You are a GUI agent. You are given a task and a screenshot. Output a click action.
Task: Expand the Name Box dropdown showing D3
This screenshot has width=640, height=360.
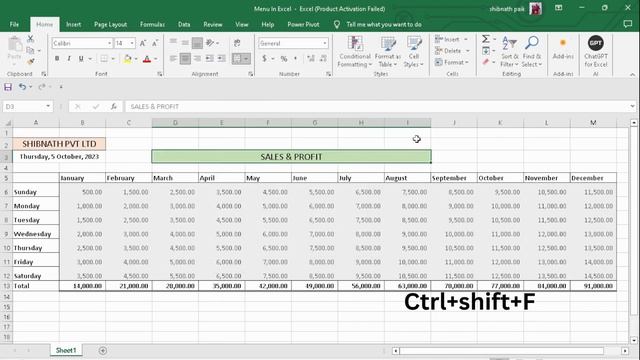[x=48, y=107]
